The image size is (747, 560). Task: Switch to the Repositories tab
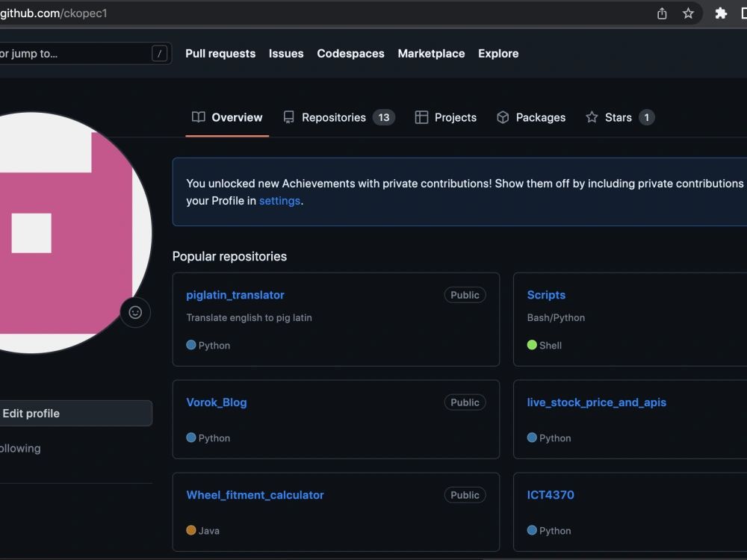click(339, 118)
